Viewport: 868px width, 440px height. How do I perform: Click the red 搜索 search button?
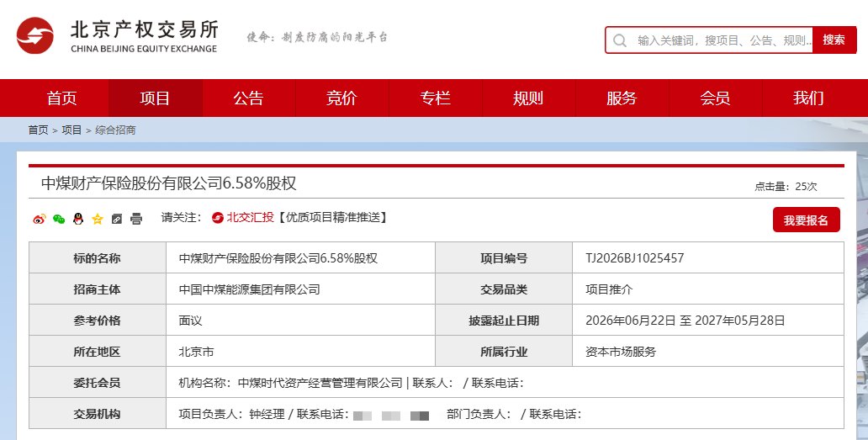834,40
